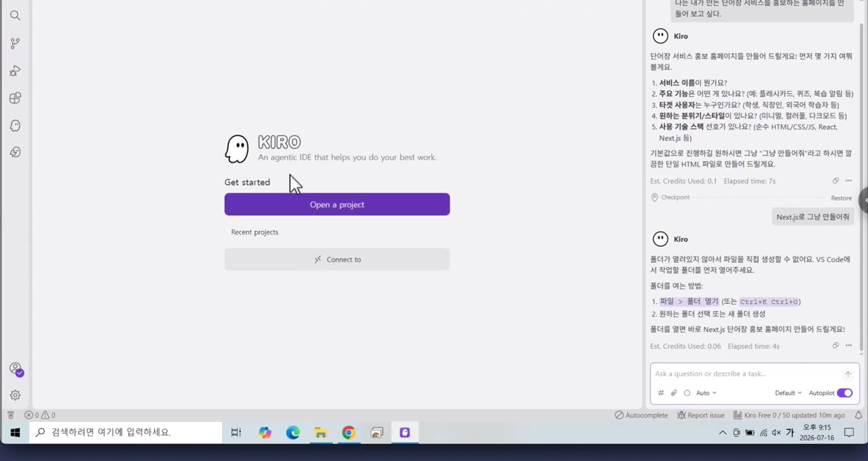Toggle the Autopilot switch

(845, 393)
